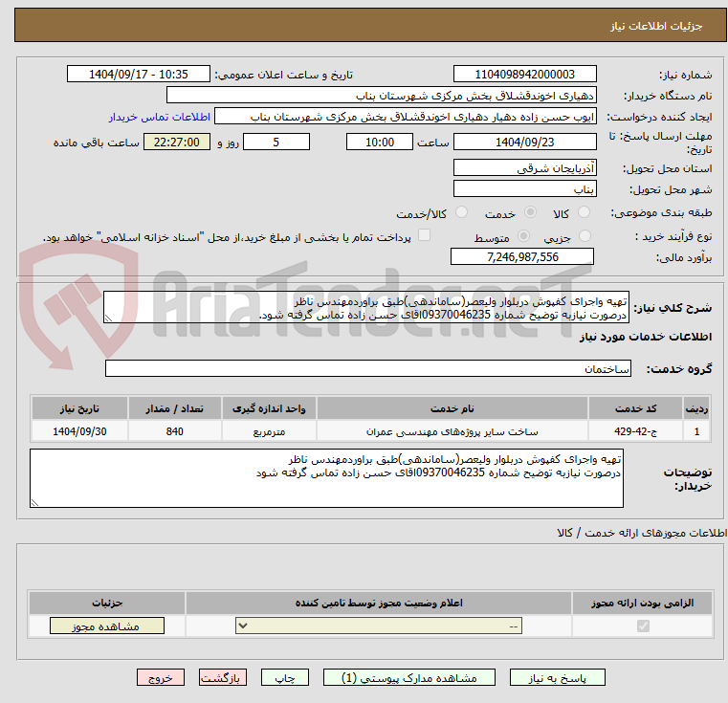The image size is (728, 703).
Task: Click the deadline date field 1404/09/23
Action: tap(524, 143)
